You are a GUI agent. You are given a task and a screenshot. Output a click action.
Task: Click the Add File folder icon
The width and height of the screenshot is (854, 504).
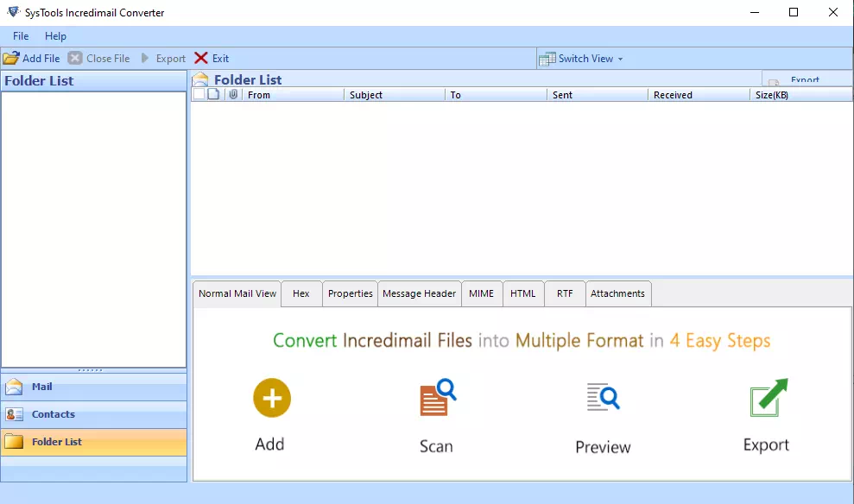[x=11, y=58]
